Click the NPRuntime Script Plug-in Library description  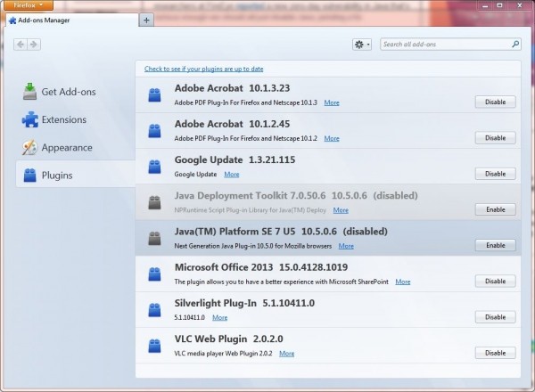click(250, 210)
